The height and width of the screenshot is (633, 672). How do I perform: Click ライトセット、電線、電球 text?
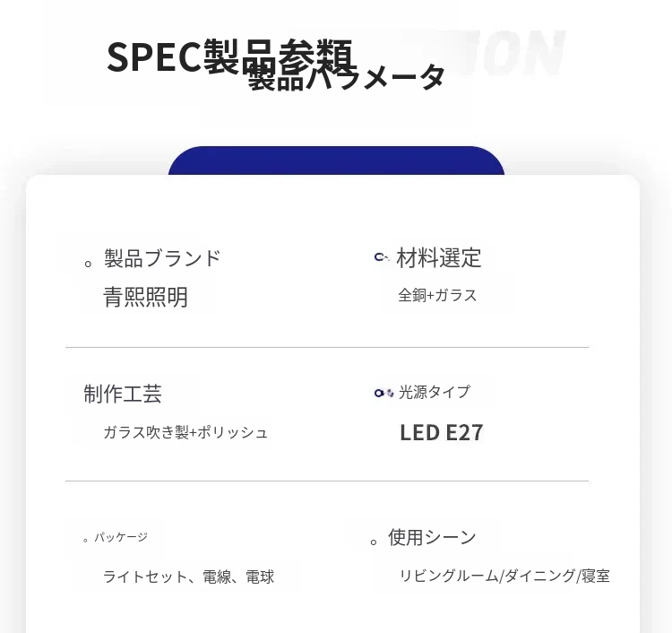[x=188, y=577]
